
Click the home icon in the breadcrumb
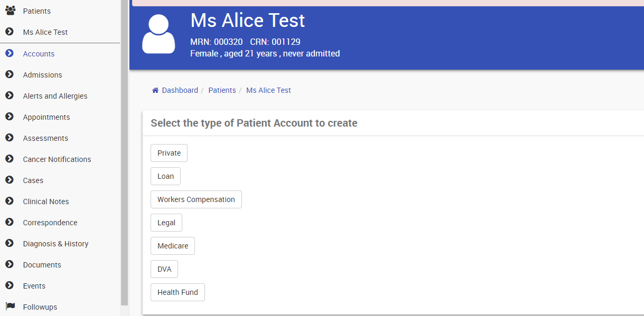pyautogui.click(x=155, y=90)
